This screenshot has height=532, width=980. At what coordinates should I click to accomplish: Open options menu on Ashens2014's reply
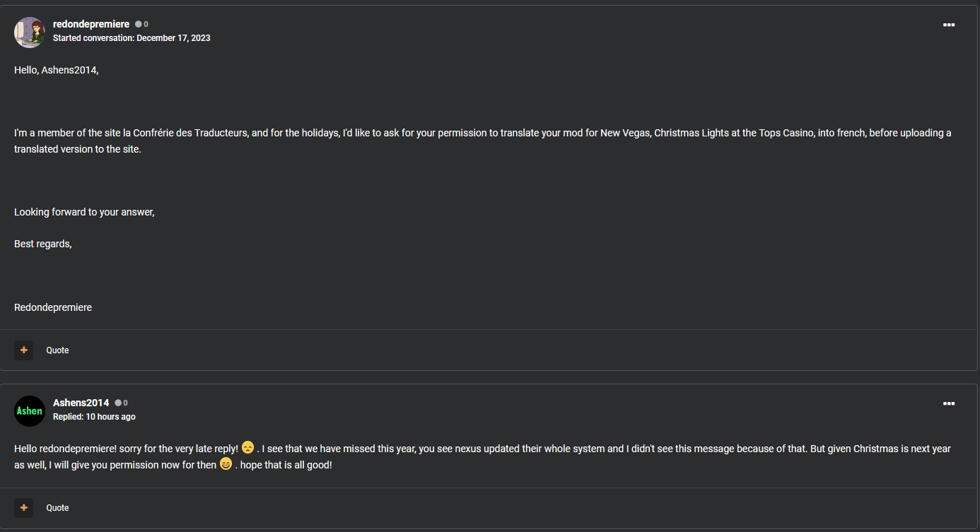tap(949, 403)
